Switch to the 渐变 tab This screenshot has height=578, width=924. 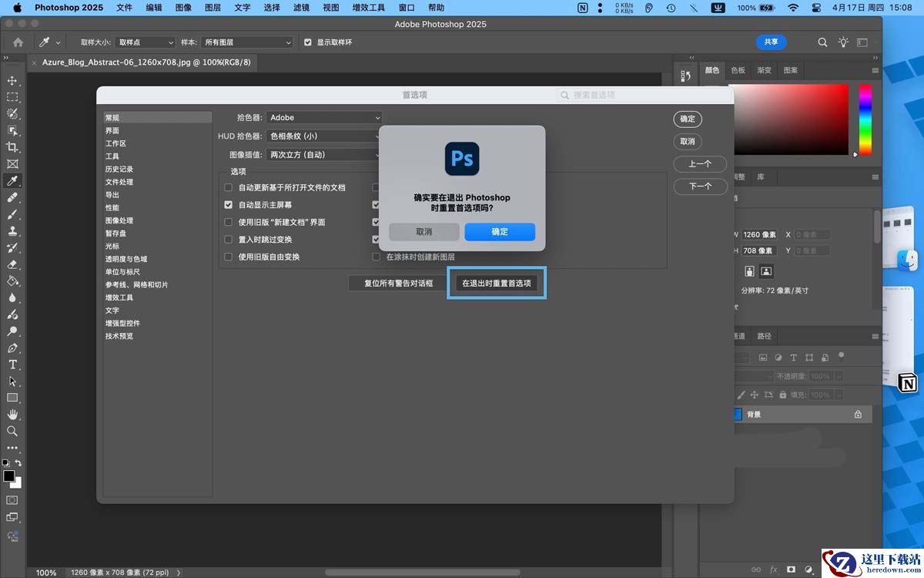pos(764,70)
